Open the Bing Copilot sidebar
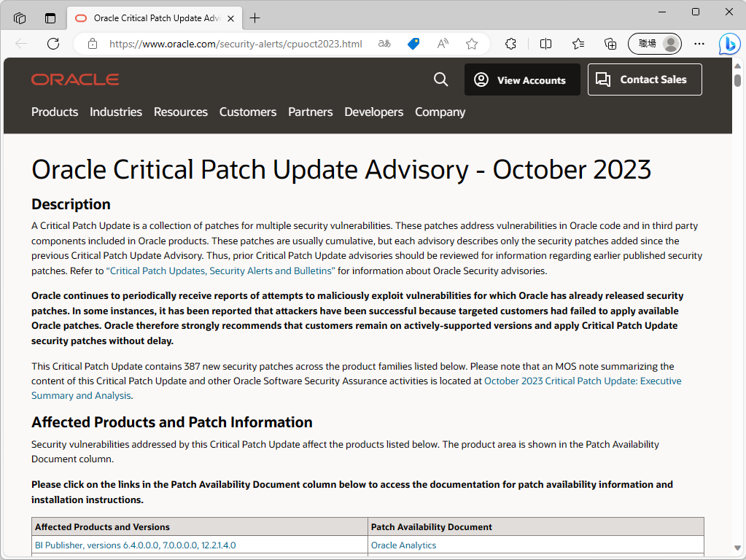 pyautogui.click(x=728, y=44)
